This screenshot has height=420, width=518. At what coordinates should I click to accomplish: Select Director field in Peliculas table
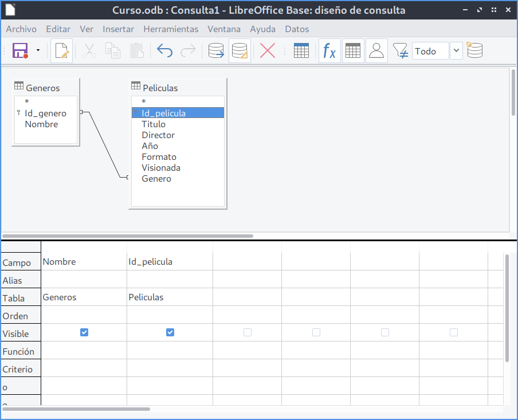pyautogui.click(x=178, y=135)
